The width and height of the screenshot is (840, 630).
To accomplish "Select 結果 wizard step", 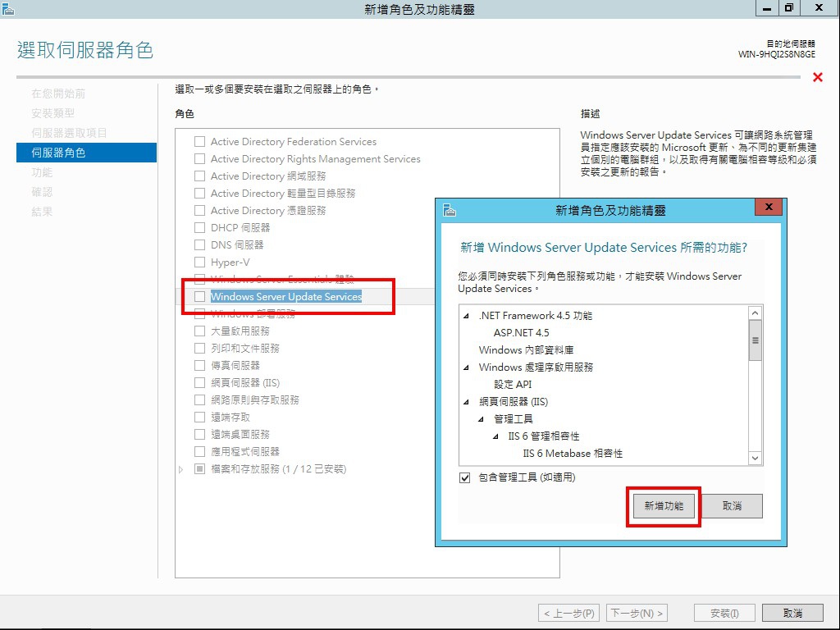I will (x=42, y=212).
